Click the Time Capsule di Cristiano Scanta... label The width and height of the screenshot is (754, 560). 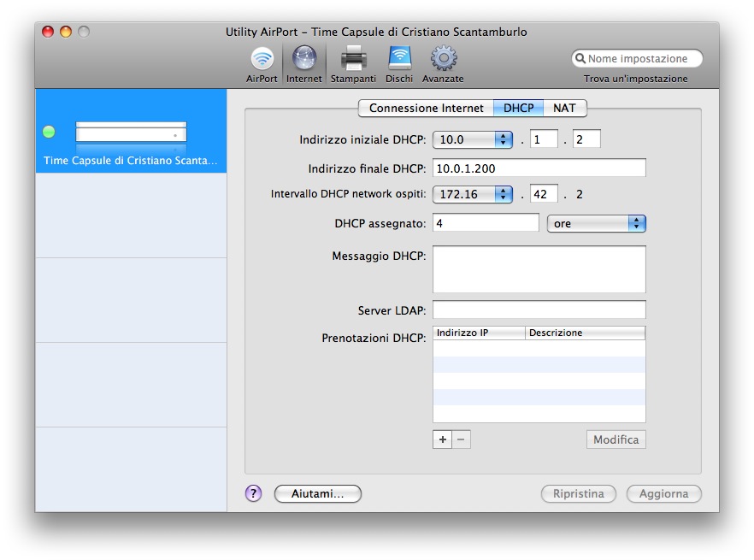[x=131, y=160]
